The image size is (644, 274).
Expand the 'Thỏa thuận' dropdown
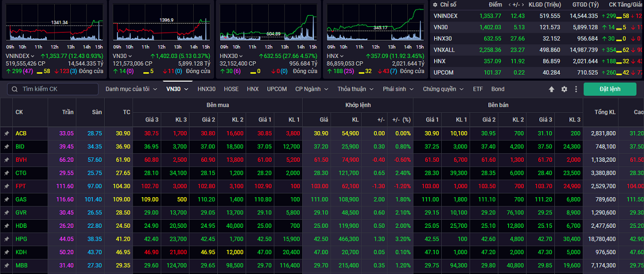point(356,89)
